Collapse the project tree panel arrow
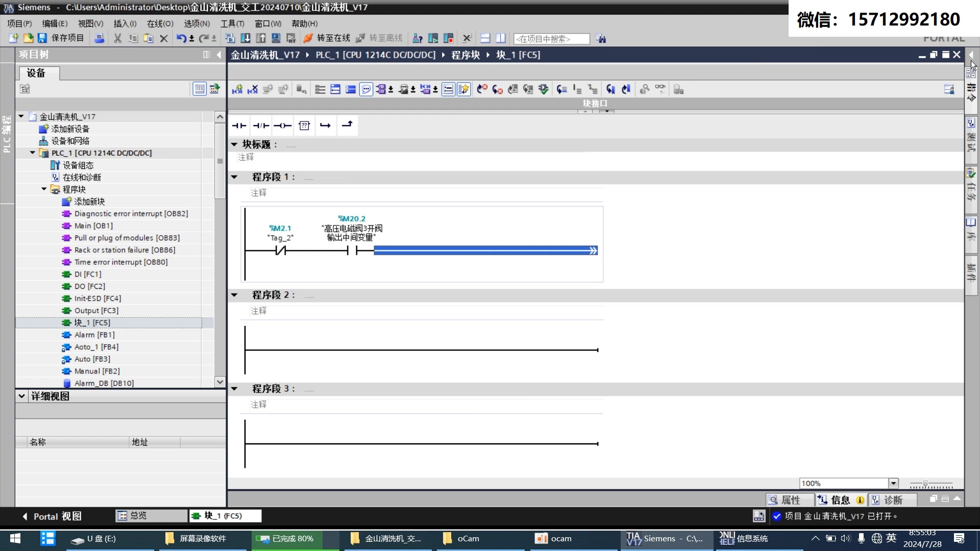 pos(219,55)
